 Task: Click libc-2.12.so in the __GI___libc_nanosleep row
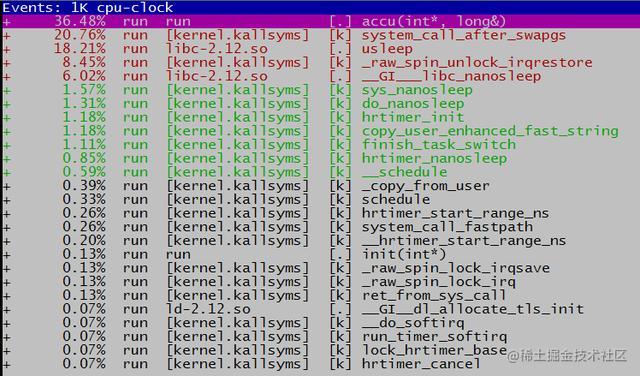[x=217, y=76]
